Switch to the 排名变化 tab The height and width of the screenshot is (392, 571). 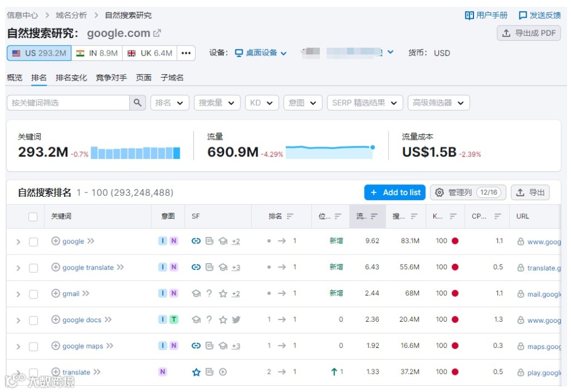coord(71,78)
